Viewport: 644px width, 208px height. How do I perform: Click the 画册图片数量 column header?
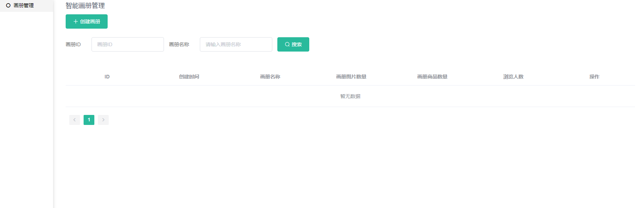tap(351, 77)
